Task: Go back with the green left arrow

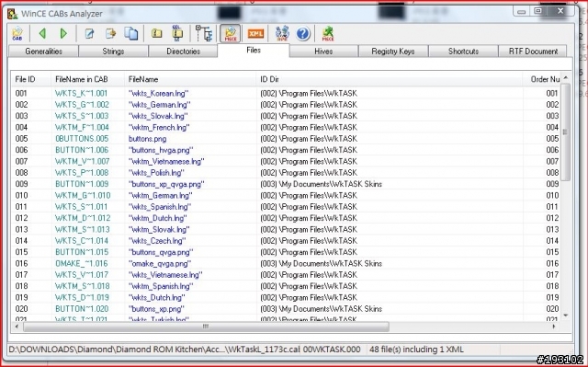Action: [42, 34]
